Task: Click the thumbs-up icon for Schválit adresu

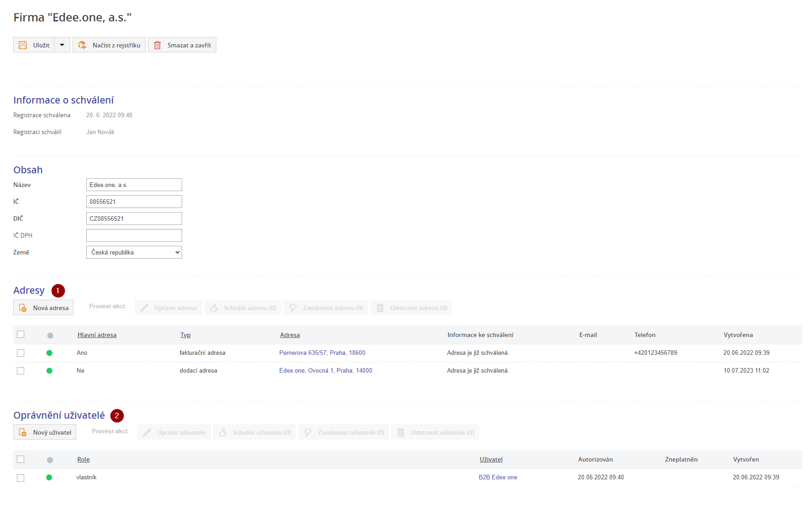Action: [x=214, y=308]
